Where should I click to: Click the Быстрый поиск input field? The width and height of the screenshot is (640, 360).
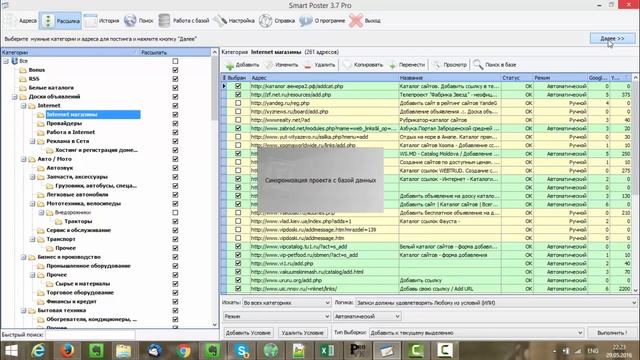tap(90, 335)
